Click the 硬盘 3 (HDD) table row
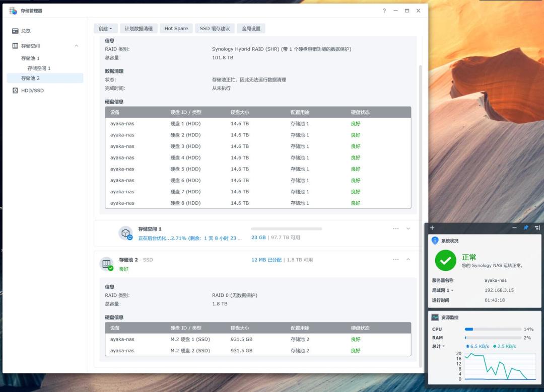 [x=258, y=146]
